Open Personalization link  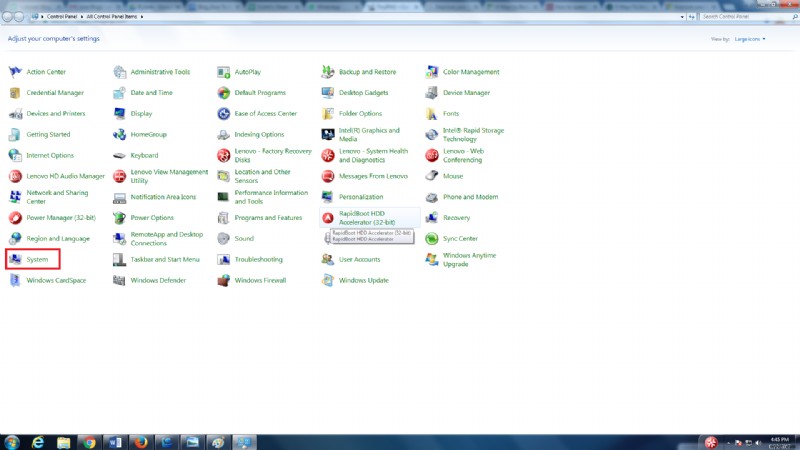pyautogui.click(x=361, y=197)
